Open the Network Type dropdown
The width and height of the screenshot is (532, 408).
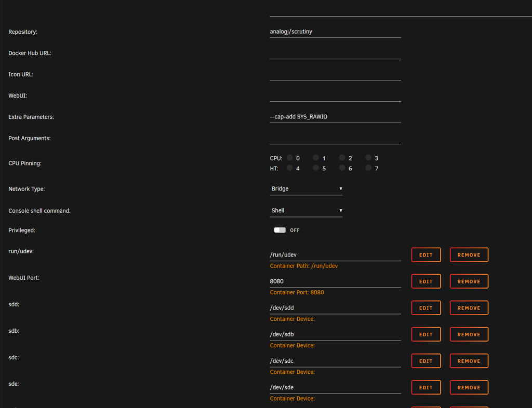[x=306, y=189]
